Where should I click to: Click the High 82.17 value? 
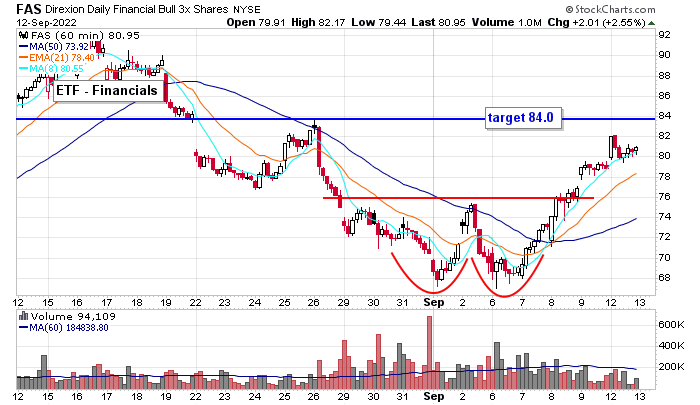(318, 22)
